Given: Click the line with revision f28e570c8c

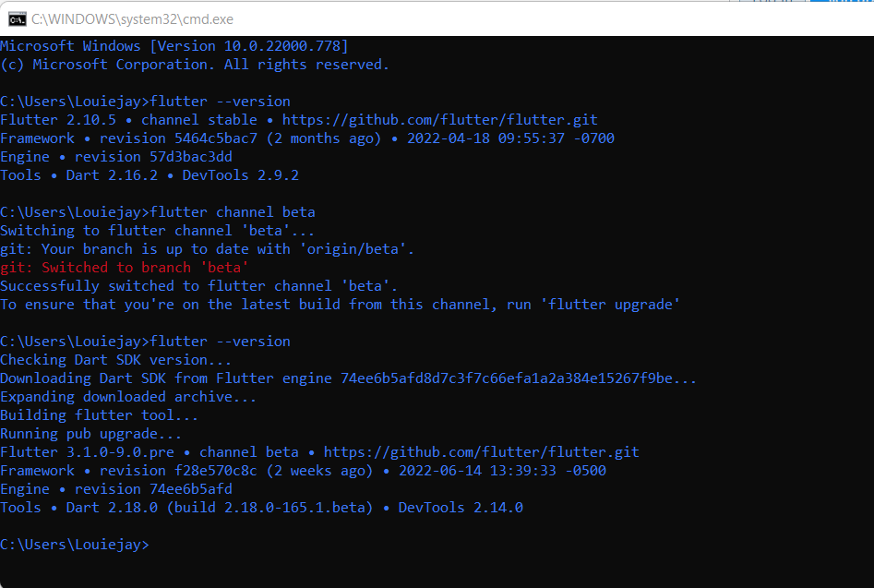Looking at the screenshot, I should click(304, 471).
